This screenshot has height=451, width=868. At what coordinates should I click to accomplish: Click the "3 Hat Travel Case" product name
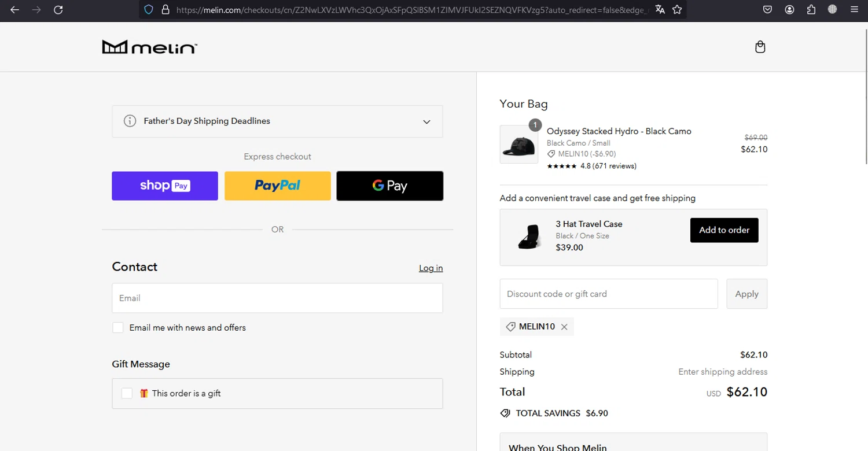click(589, 224)
